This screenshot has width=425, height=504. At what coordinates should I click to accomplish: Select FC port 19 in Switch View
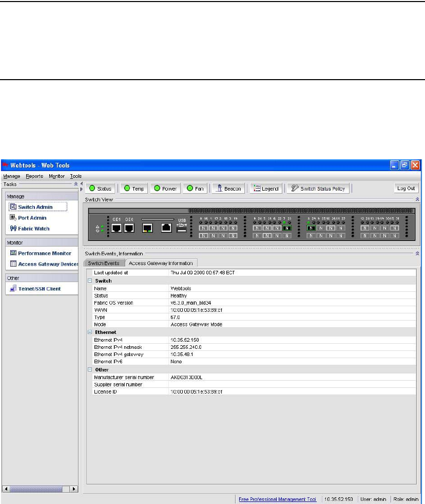pyautogui.click(x=233, y=236)
